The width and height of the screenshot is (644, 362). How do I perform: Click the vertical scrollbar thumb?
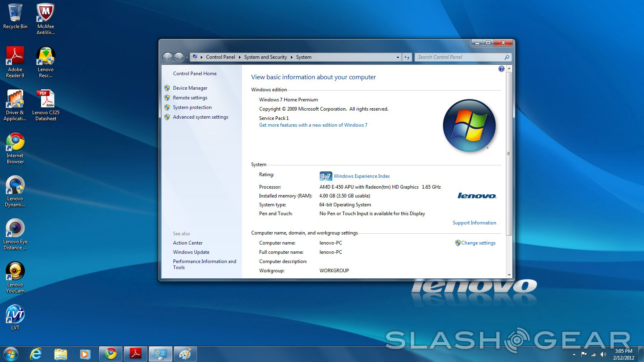pyautogui.click(x=509, y=154)
